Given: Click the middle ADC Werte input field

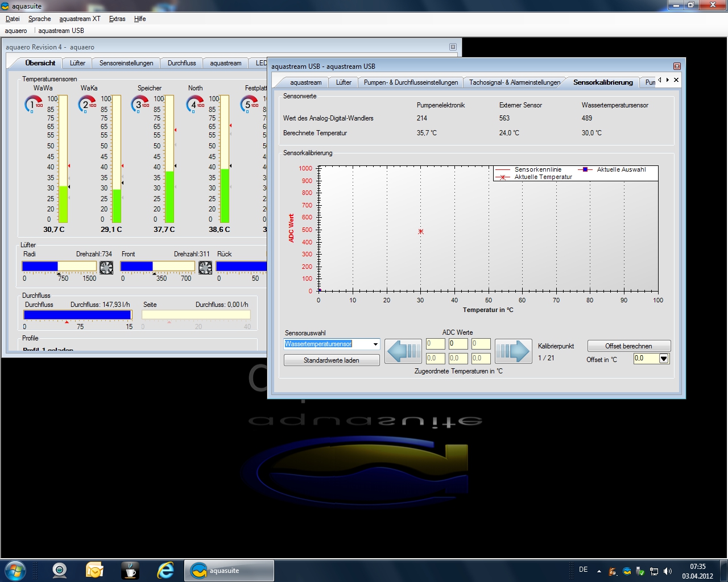Looking at the screenshot, I should point(458,344).
